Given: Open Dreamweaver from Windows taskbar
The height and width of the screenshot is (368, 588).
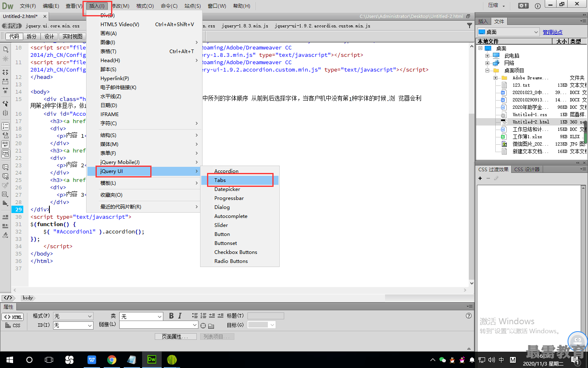Looking at the screenshot, I should coord(151,359).
